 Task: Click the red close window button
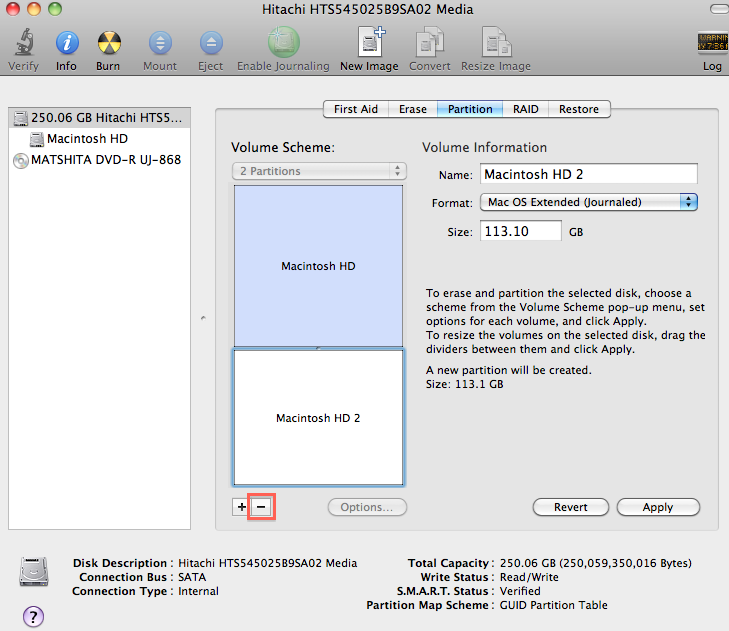(x=13, y=9)
